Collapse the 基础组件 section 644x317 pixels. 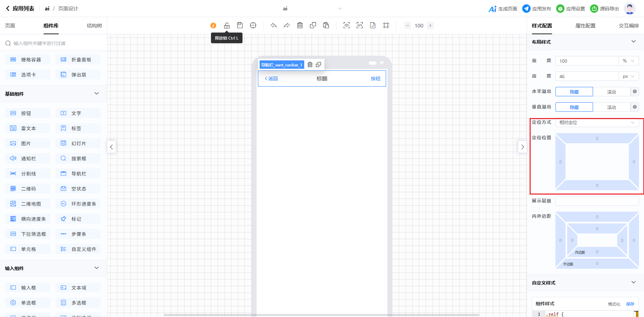point(97,94)
